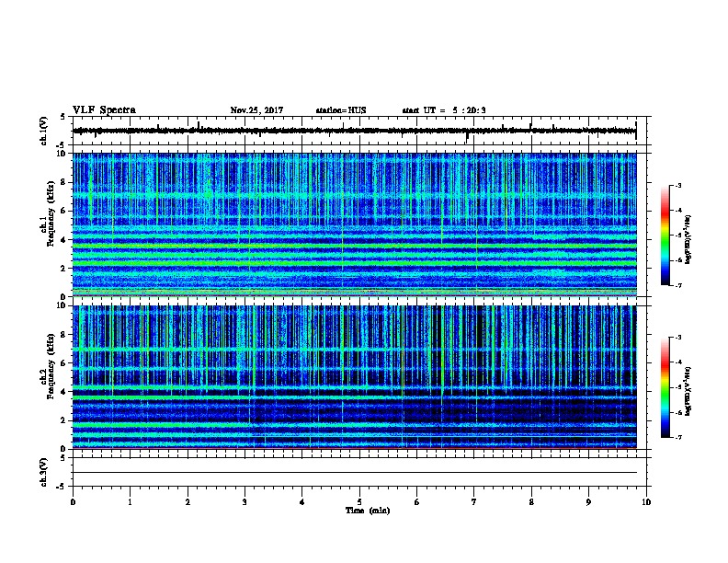Click the "station=HUS" header label
The image size is (728, 563).
click(x=341, y=110)
